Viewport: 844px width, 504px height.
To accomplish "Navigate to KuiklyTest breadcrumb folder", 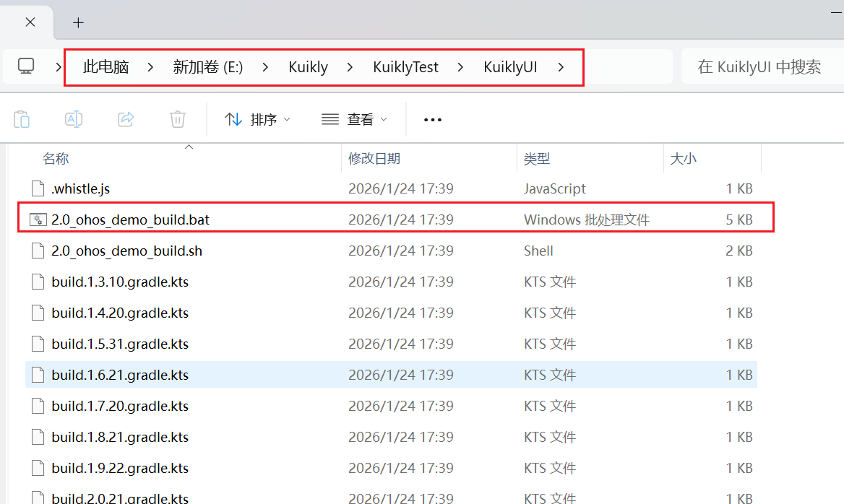I will pos(405,67).
